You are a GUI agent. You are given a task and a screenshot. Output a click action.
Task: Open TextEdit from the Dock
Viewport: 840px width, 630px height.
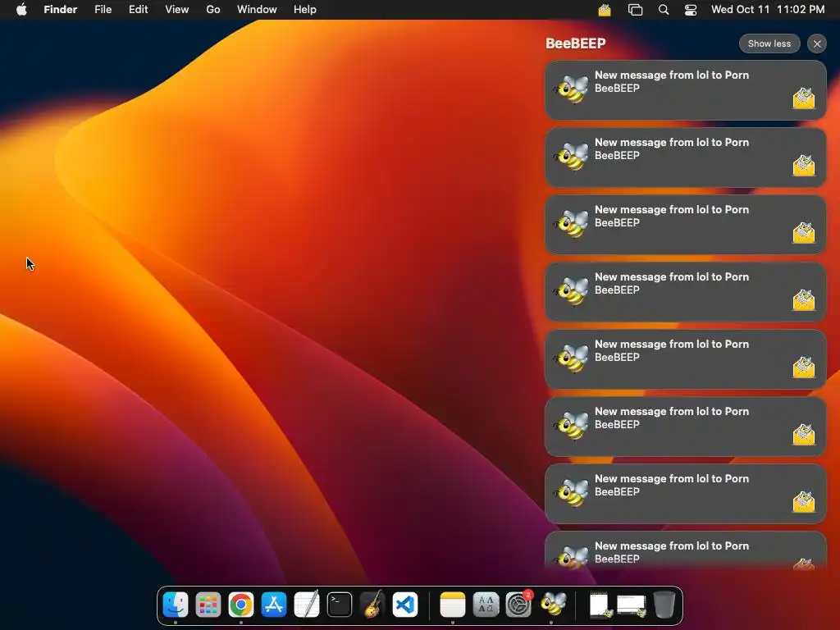pyautogui.click(x=307, y=605)
